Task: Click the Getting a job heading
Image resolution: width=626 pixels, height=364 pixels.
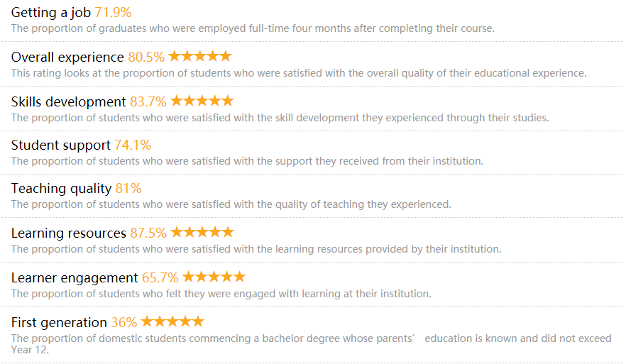Action: pos(51,12)
